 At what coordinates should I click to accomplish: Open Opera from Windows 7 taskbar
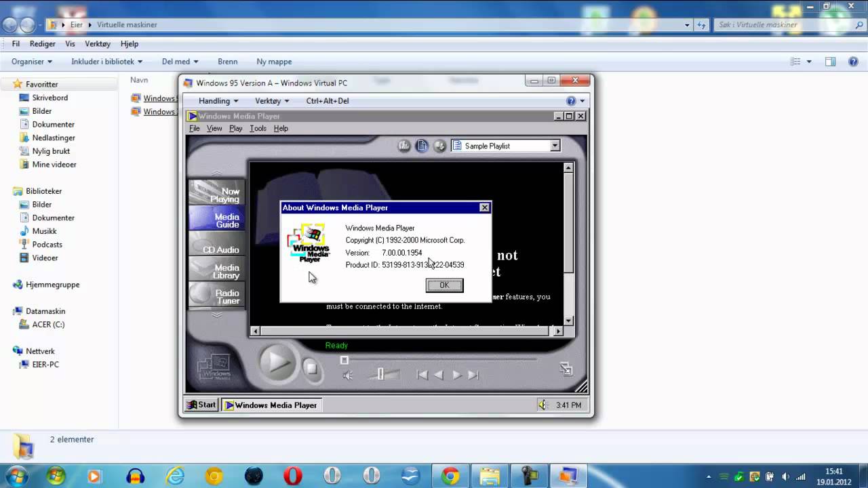click(x=293, y=476)
